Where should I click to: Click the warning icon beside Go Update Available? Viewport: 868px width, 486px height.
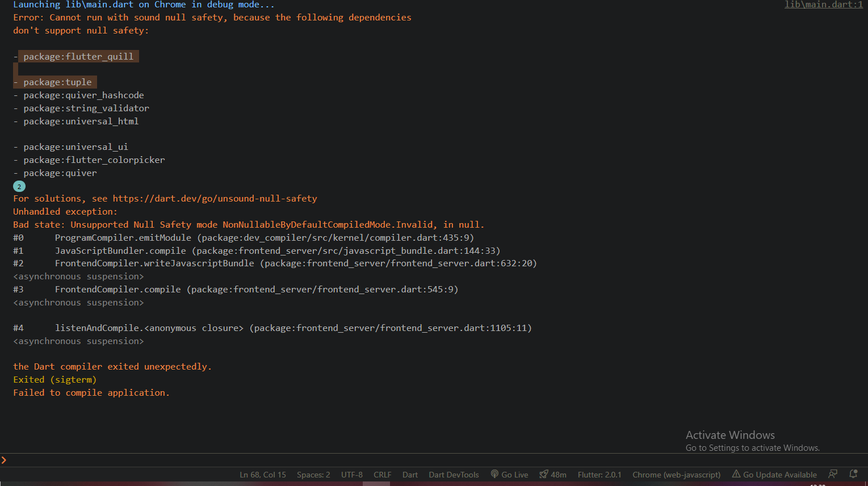click(736, 474)
